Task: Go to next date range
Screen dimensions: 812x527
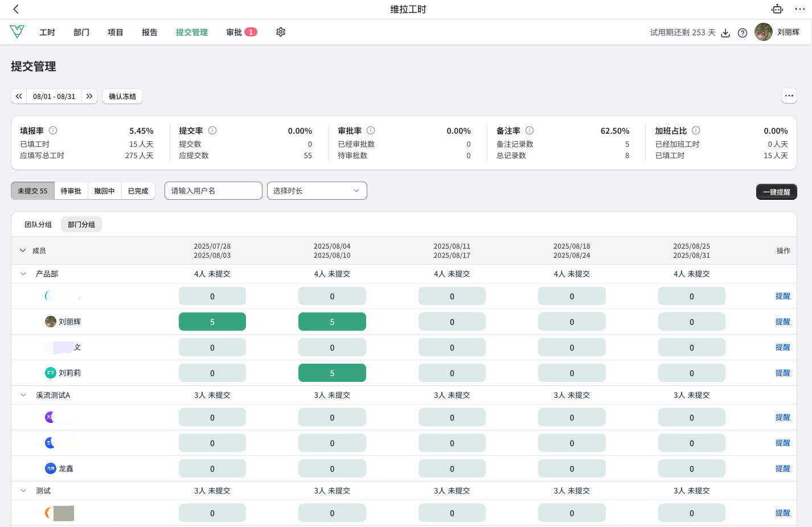Action: click(x=89, y=96)
